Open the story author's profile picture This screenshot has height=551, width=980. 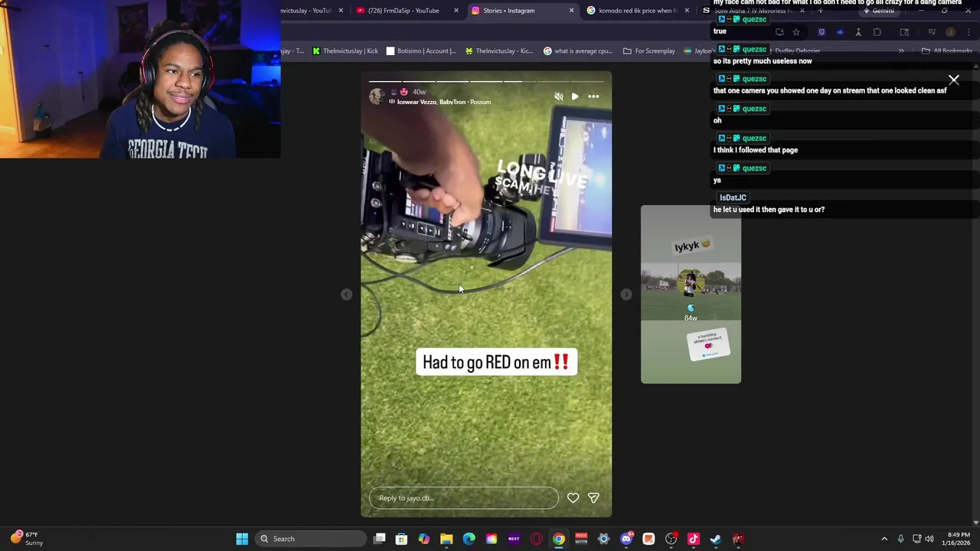click(x=377, y=96)
